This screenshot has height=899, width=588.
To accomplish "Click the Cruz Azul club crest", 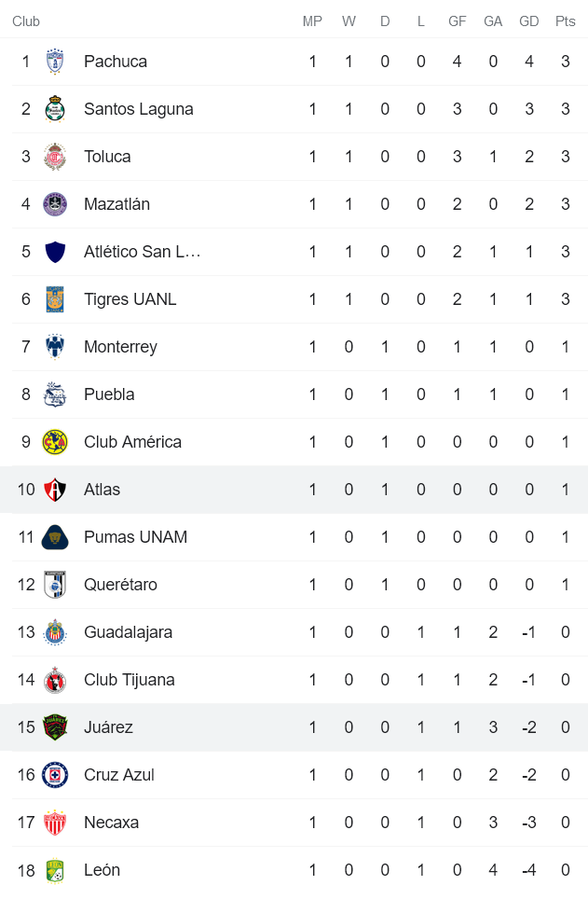I will pos(56,774).
